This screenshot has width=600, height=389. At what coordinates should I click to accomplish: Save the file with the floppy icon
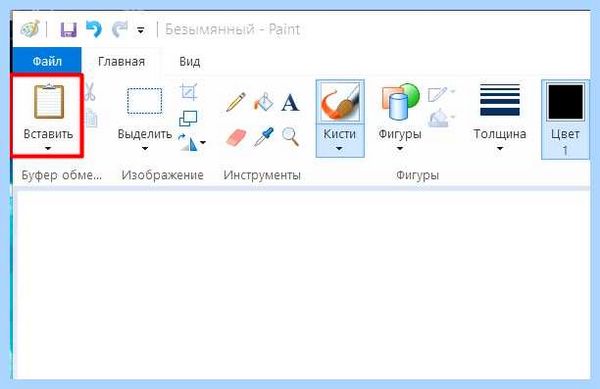(x=69, y=29)
